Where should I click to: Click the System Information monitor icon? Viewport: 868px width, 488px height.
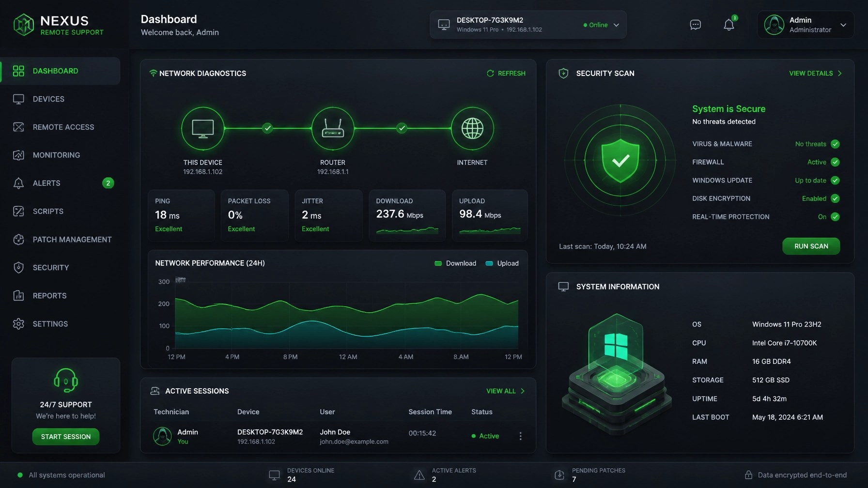pos(563,287)
